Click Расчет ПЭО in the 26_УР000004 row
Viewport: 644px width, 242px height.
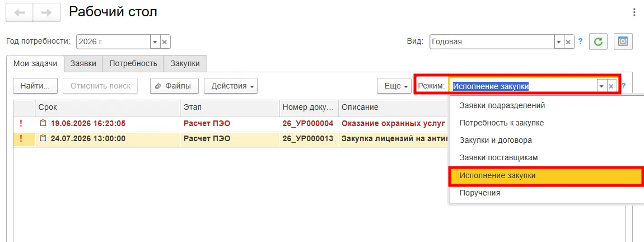[x=207, y=123]
